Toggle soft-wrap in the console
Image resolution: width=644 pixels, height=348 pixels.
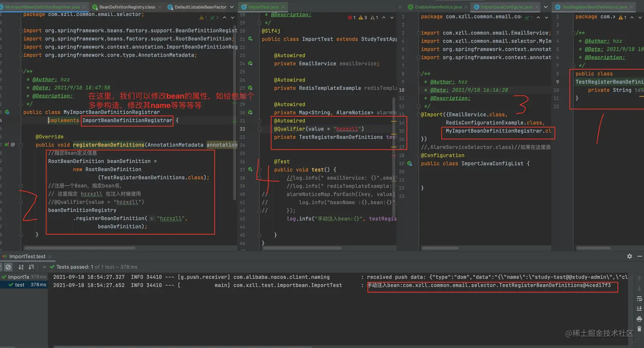point(639,299)
